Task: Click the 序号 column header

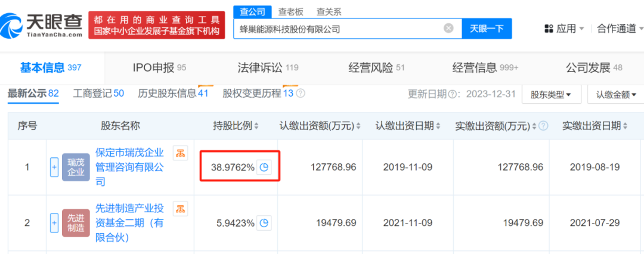Action: tap(27, 126)
